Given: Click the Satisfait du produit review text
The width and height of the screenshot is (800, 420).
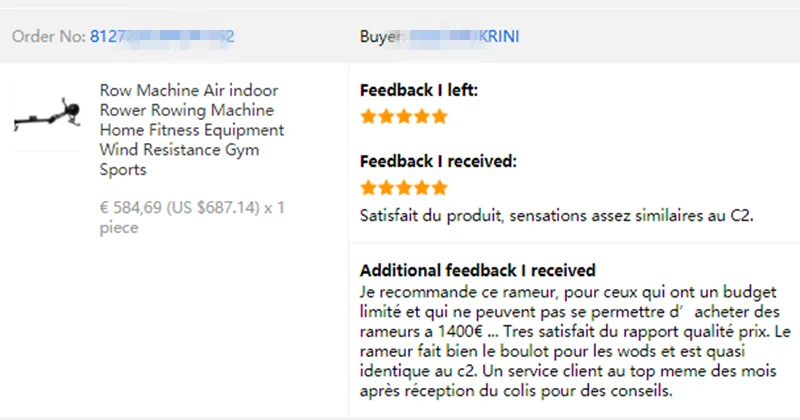Looking at the screenshot, I should (x=557, y=216).
